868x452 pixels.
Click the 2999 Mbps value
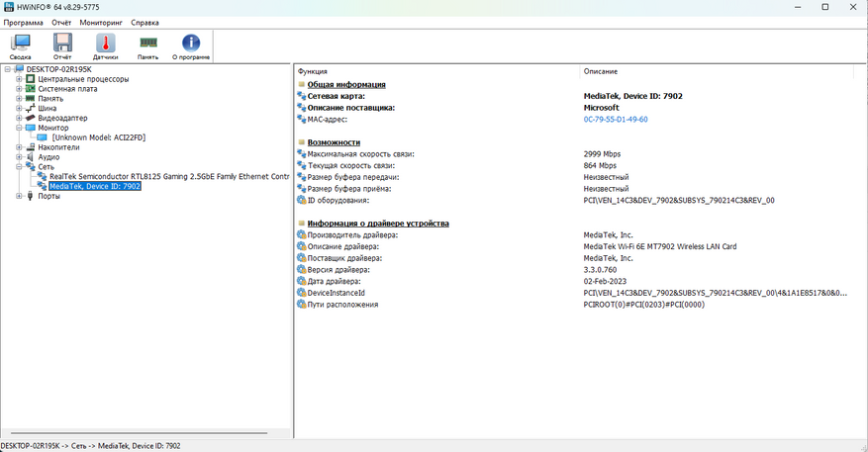click(x=602, y=154)
